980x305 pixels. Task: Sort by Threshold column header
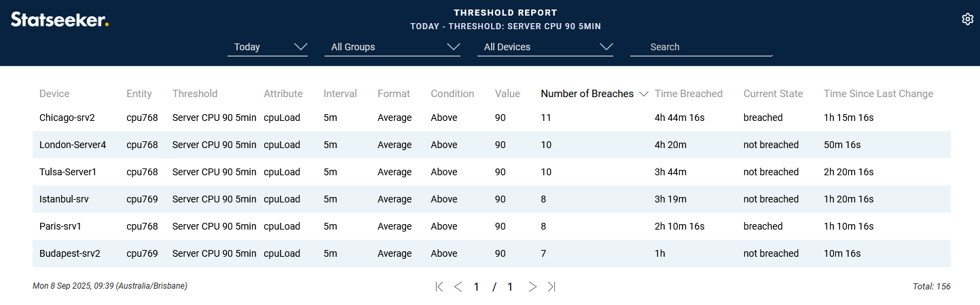point(195,94)
